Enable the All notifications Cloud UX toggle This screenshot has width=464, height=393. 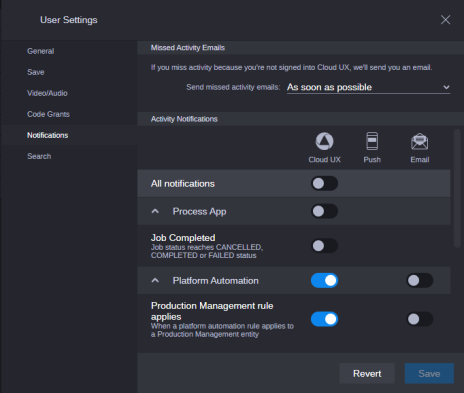click(x=324, y=183)
